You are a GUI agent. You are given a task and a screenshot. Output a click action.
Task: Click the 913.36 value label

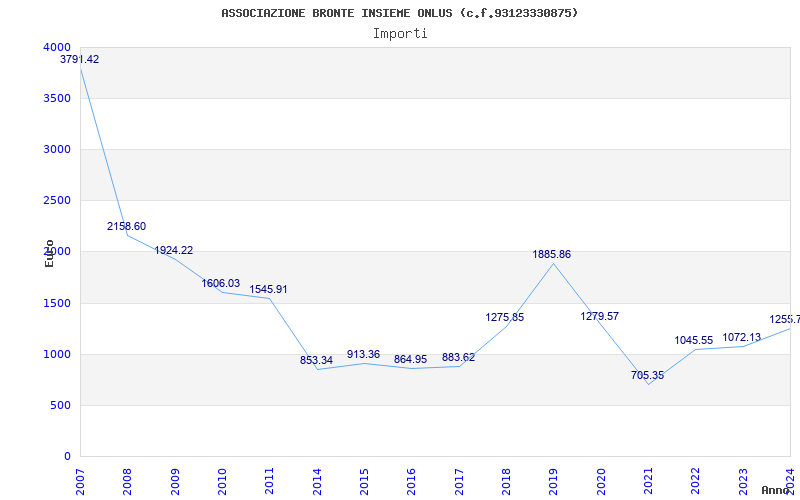click(363, 355)
